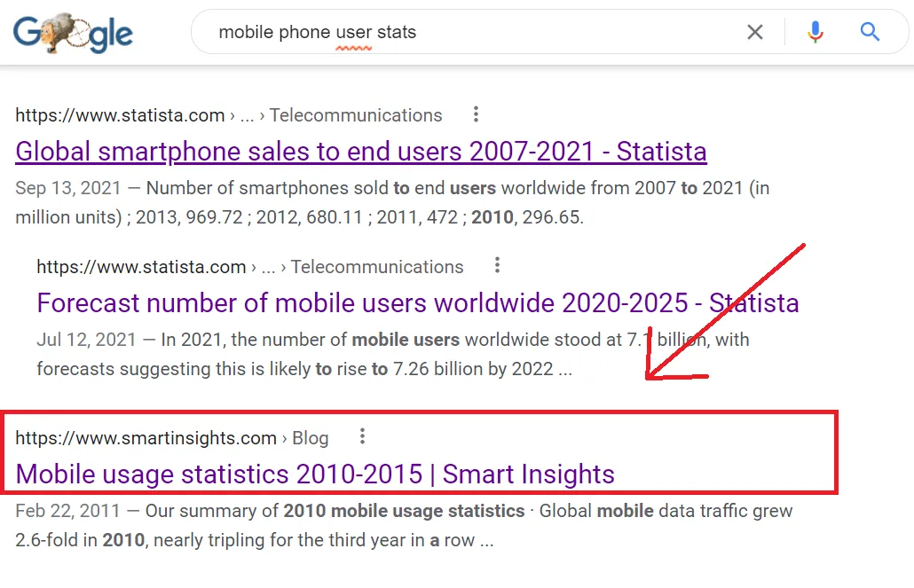Click the first statista.com URL above Global smartphone sales

pos(120,115)
